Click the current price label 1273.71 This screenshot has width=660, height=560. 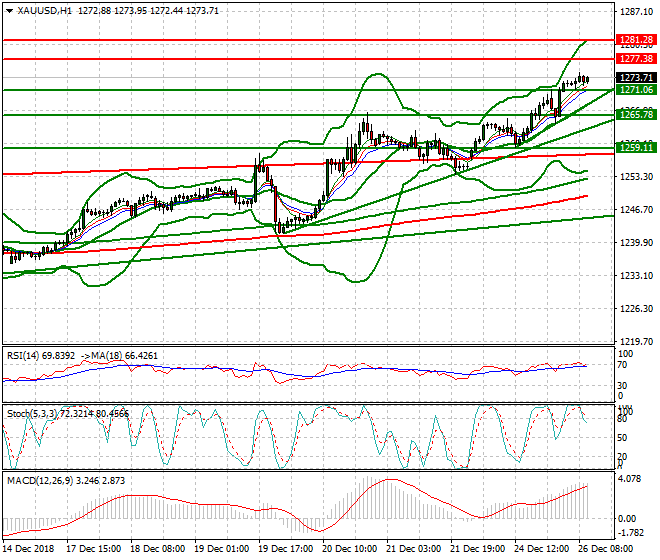(636, 77)
